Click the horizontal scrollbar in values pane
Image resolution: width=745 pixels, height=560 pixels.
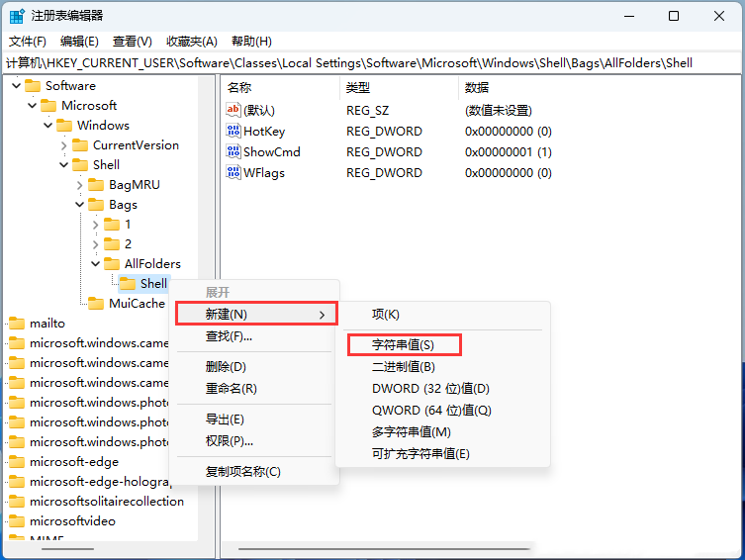pyautogui.click(x=386, y=547)
